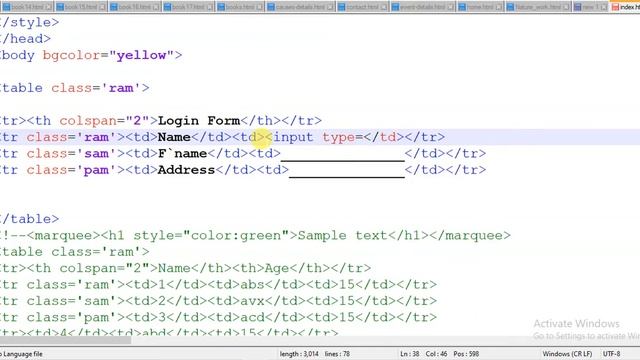Switch to the book16.html tab
The width and height of the screenshot is (640, 360).
[134, 7]
